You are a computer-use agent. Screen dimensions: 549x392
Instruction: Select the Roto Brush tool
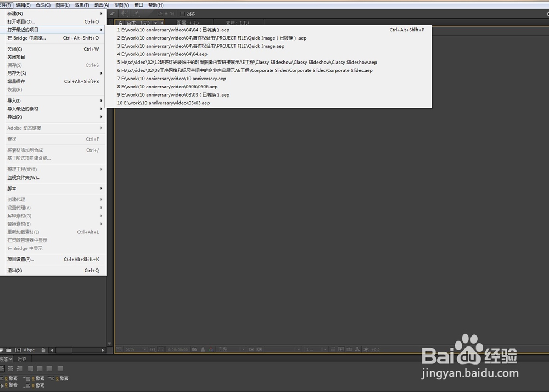point(124,14)
